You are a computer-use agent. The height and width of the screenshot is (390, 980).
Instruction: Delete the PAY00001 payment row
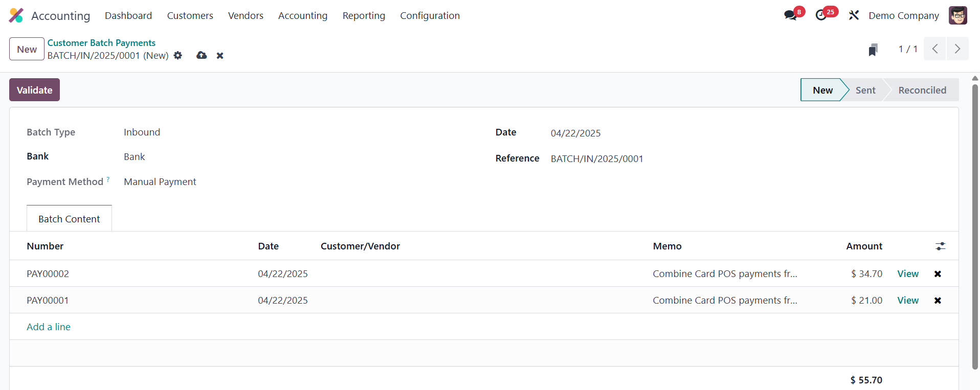[x=938, y=301]
